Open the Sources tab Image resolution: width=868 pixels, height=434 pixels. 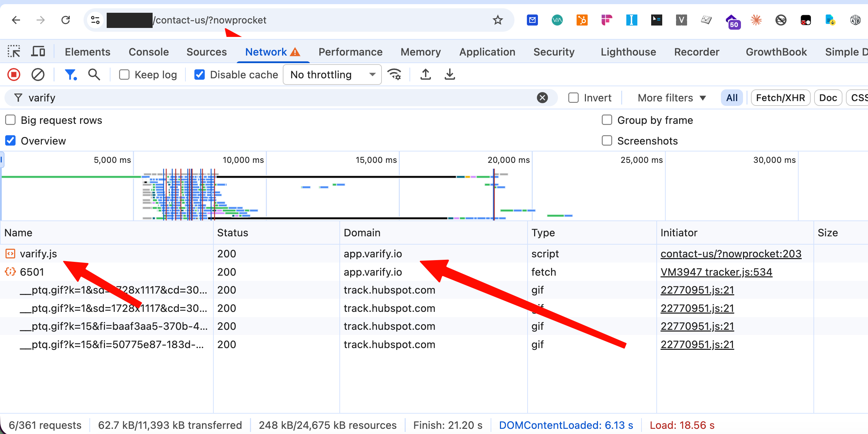click(x=207, y=52)
